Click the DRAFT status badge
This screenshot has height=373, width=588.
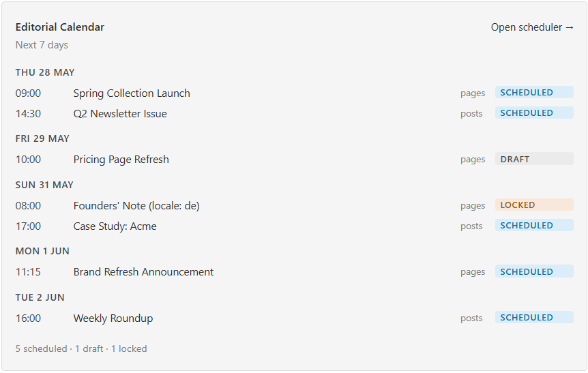[x=534, y=159]
